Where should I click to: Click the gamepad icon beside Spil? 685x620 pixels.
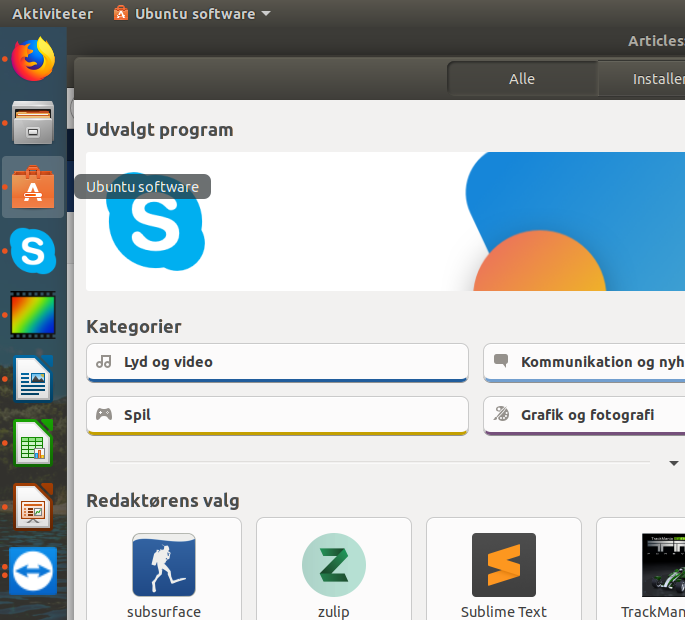point(104,414)
